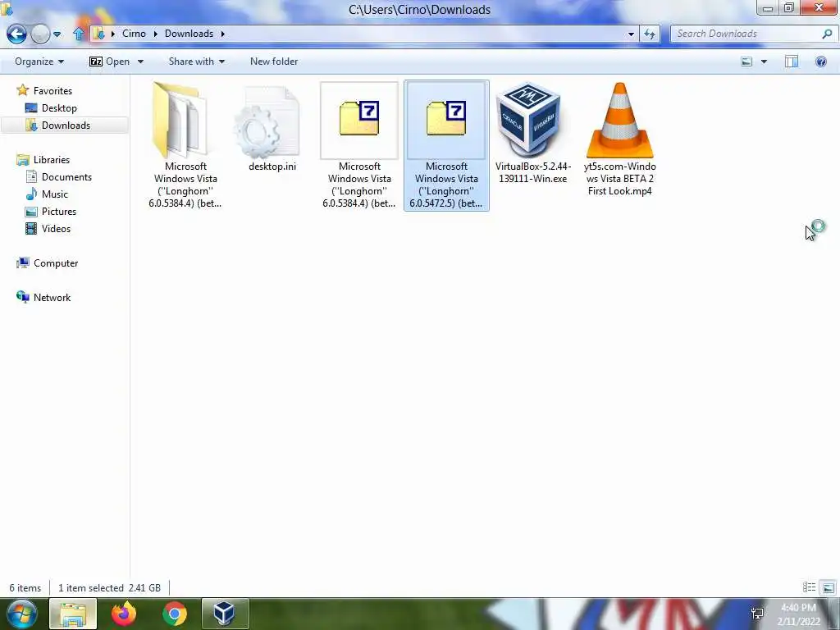The image size is (840, 630).
Task: Expand the Open button dropdown arrow
Action: (x=140, y=62)
